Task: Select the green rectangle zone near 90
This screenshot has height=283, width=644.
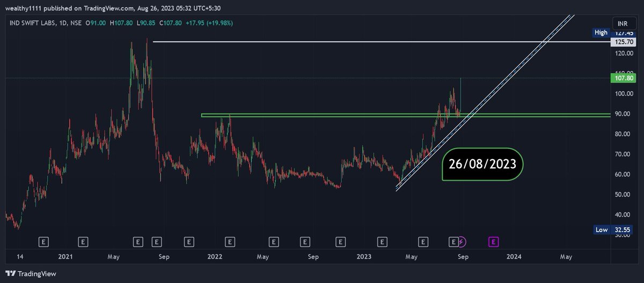Action: click(x=406, y=115)
